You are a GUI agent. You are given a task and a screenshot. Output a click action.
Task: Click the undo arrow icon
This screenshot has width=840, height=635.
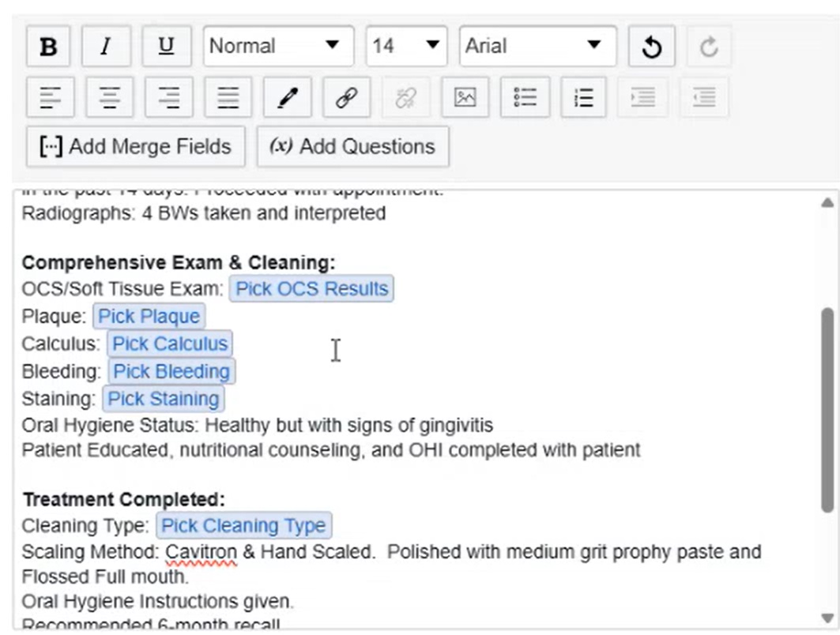tap(651, 47)
